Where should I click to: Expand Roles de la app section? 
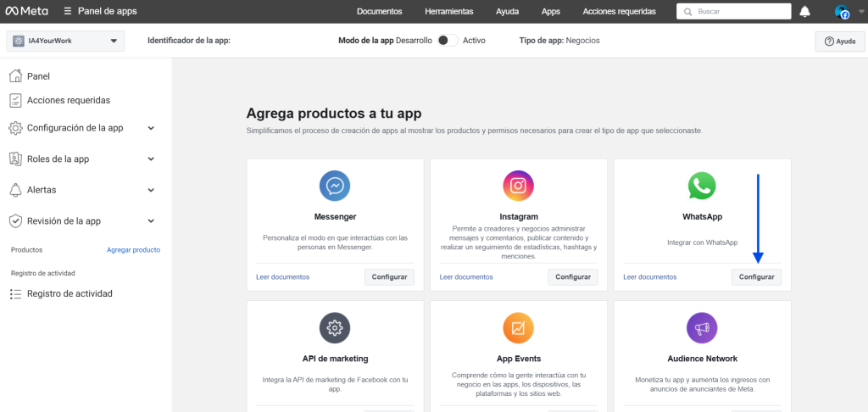pos(151,159)
